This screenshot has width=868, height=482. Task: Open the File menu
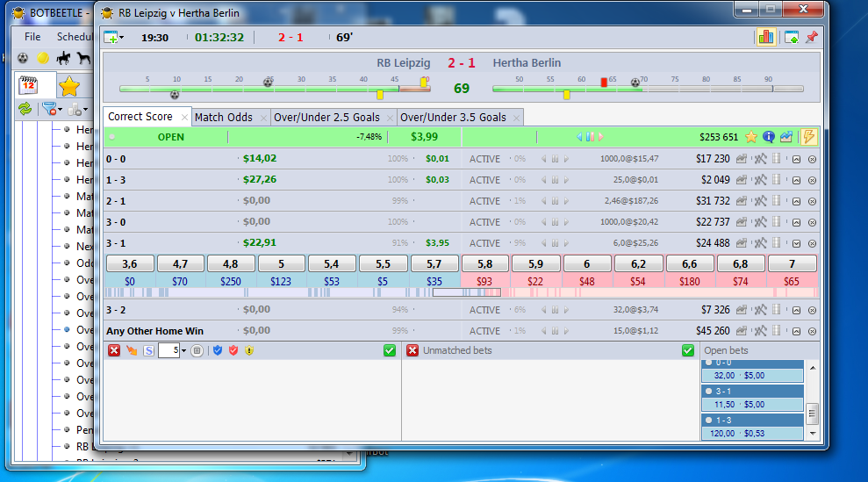click(x=32, y=37)
